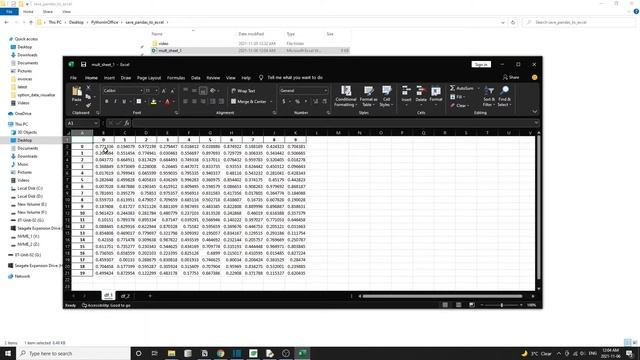Toggle Wrap Text
Screen dimensions: 640x360
pos(243,91)
